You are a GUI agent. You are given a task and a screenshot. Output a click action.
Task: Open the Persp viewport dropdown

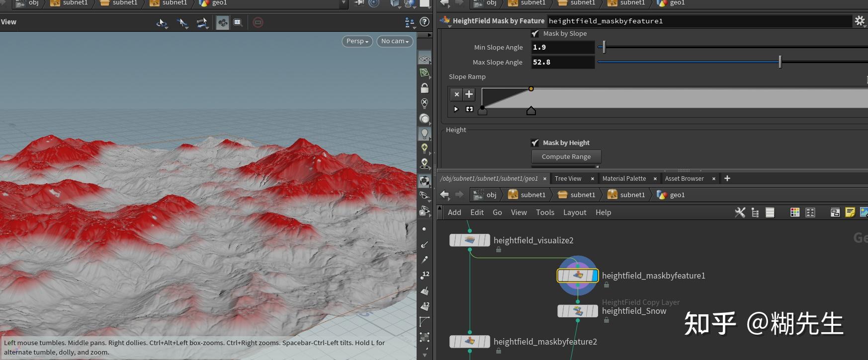[357, 41]
